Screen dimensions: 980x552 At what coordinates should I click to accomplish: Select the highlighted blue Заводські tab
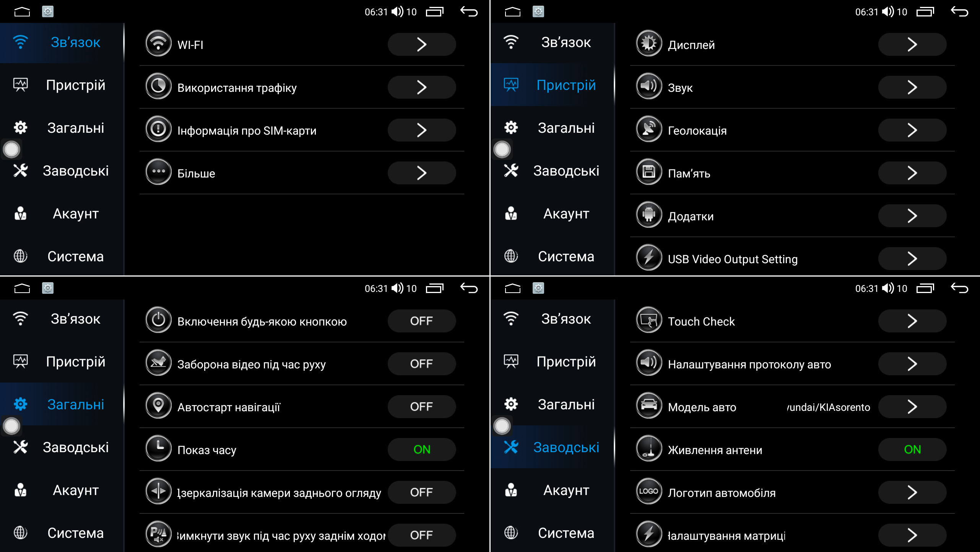click(553, 447)
